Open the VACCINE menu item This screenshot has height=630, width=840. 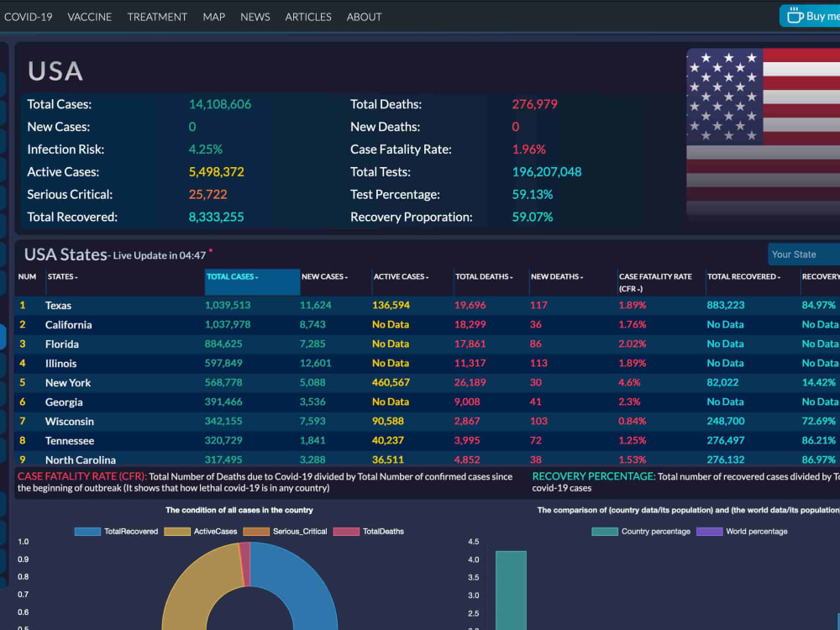tap(90, 17)
